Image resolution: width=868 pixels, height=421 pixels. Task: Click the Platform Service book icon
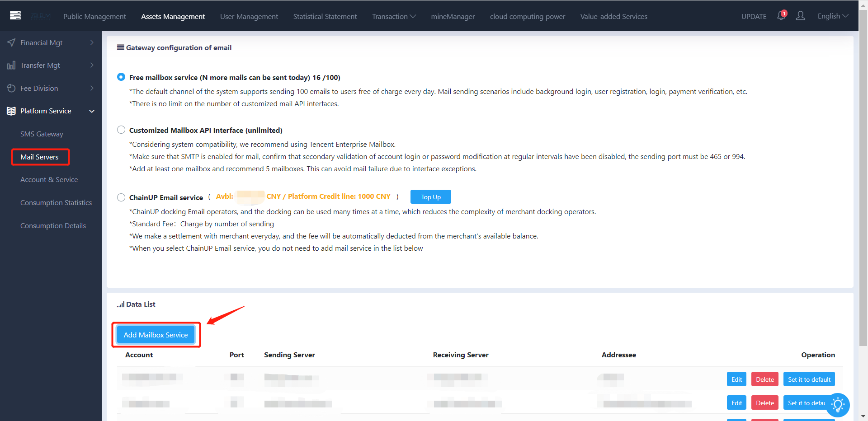[x=11, y=111]
